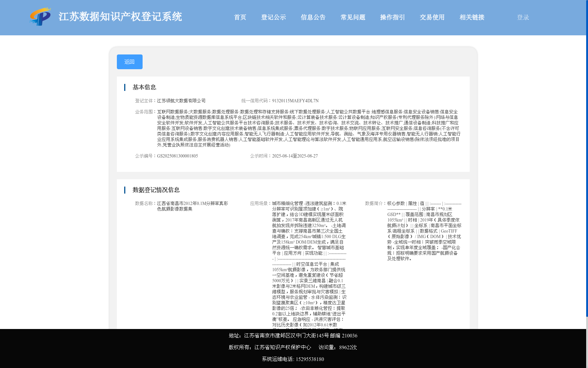Click the credit code 91320115MAEFY4DL7N

coord(295,101)
